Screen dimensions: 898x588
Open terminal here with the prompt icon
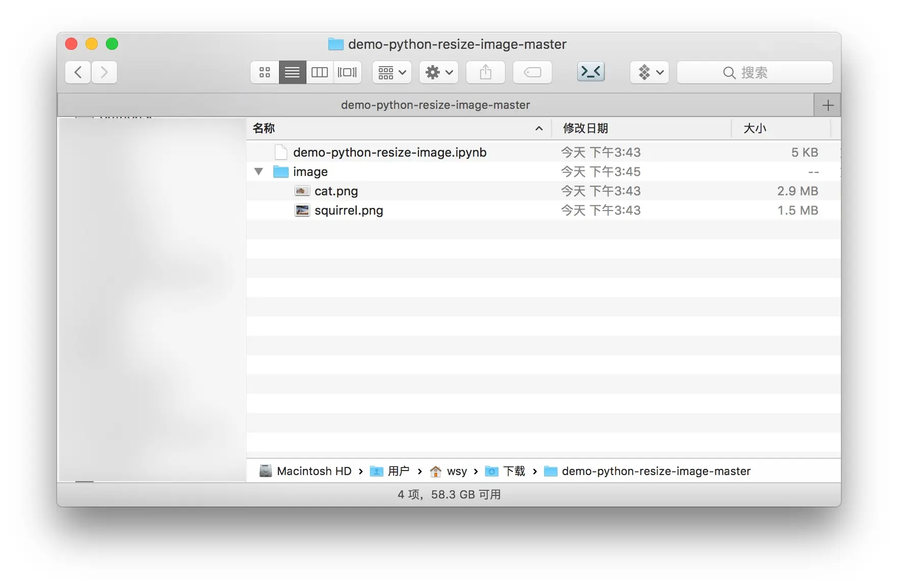[x=591, y=72]
